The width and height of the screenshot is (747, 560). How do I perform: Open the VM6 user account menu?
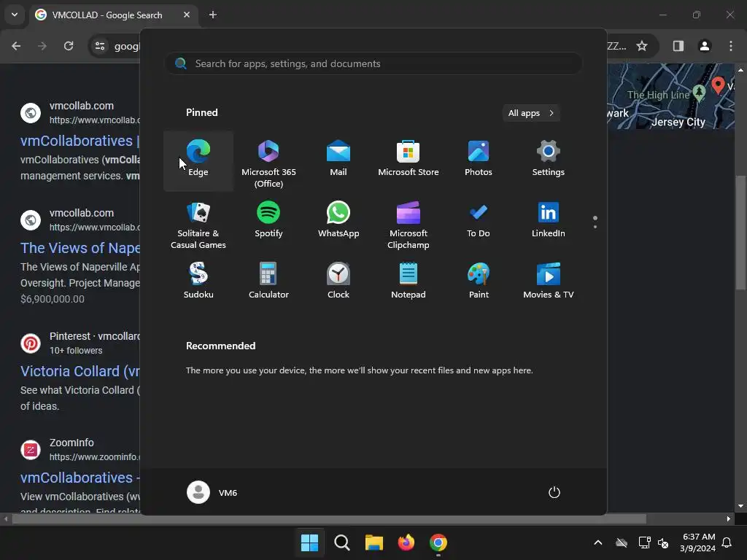pyautogui.click(x=212, y=492)
